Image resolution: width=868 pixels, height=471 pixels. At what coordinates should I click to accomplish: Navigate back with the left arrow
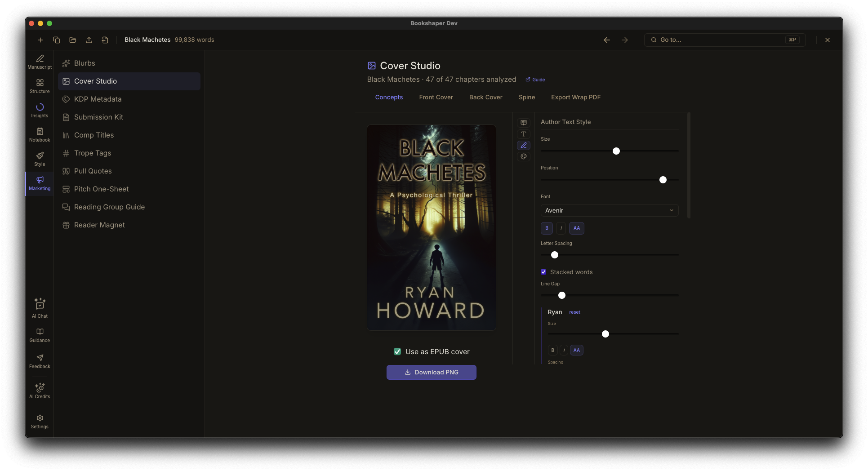[x=607, y=40]
